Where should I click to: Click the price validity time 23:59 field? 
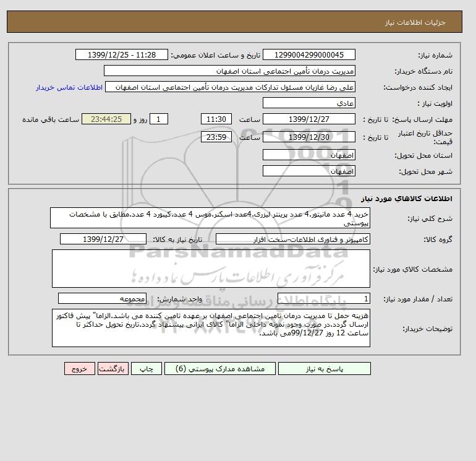[216, 137]
